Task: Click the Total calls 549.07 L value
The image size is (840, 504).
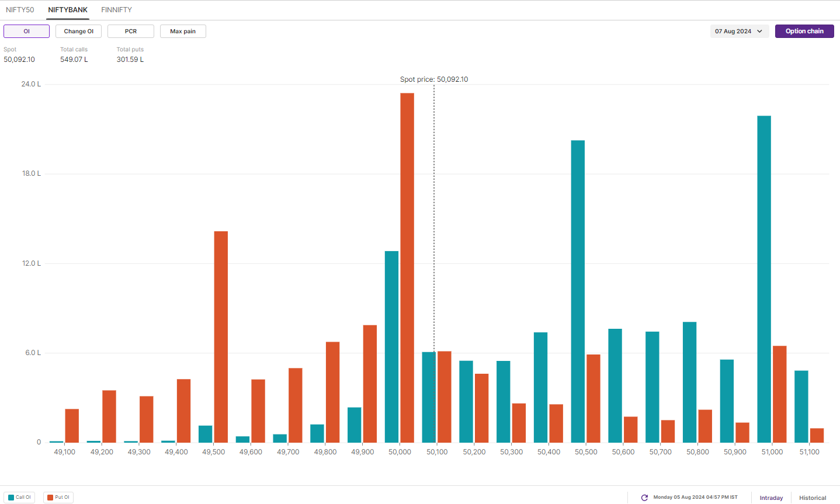Action: click(74, 60)
